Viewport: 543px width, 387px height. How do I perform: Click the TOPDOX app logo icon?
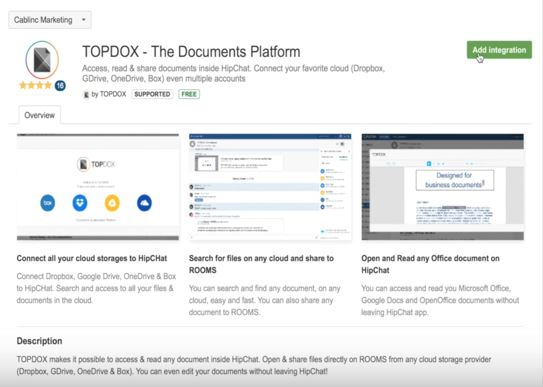[x=42, y=60]
